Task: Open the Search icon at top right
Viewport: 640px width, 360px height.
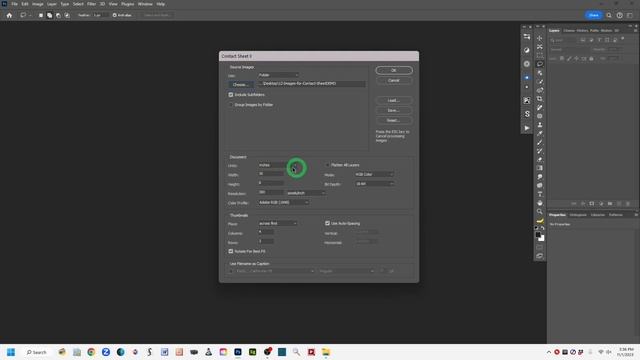Action: pos(609,15)
